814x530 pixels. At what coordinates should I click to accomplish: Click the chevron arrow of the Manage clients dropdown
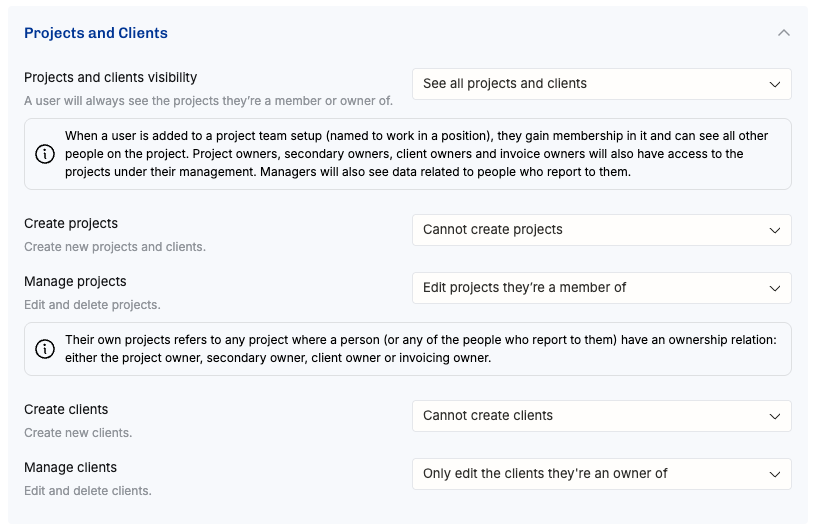click(775, 474)
